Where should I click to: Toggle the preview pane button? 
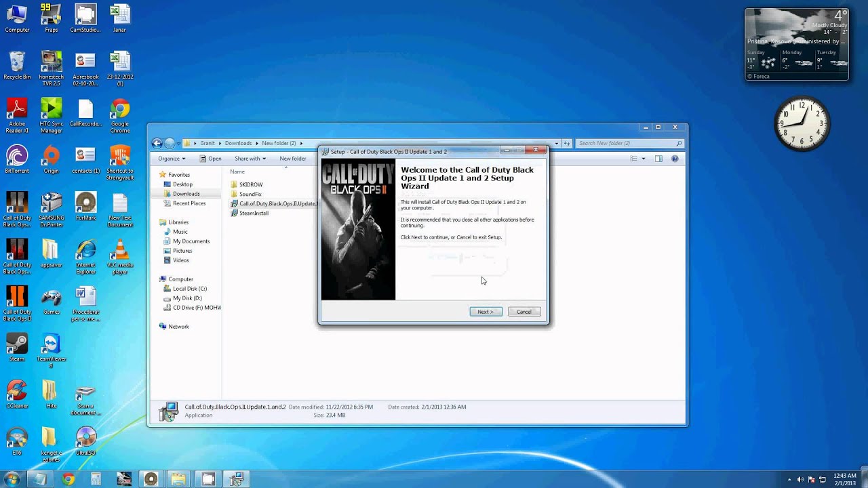(x=658, y=159)
